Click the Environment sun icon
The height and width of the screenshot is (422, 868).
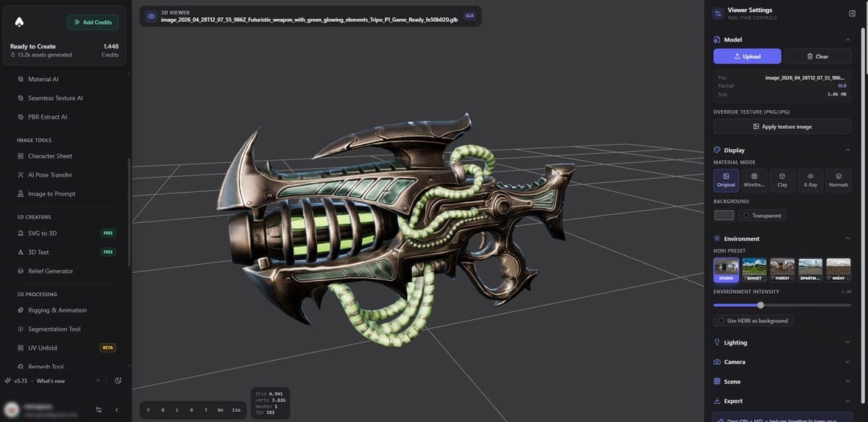(717, 238)
